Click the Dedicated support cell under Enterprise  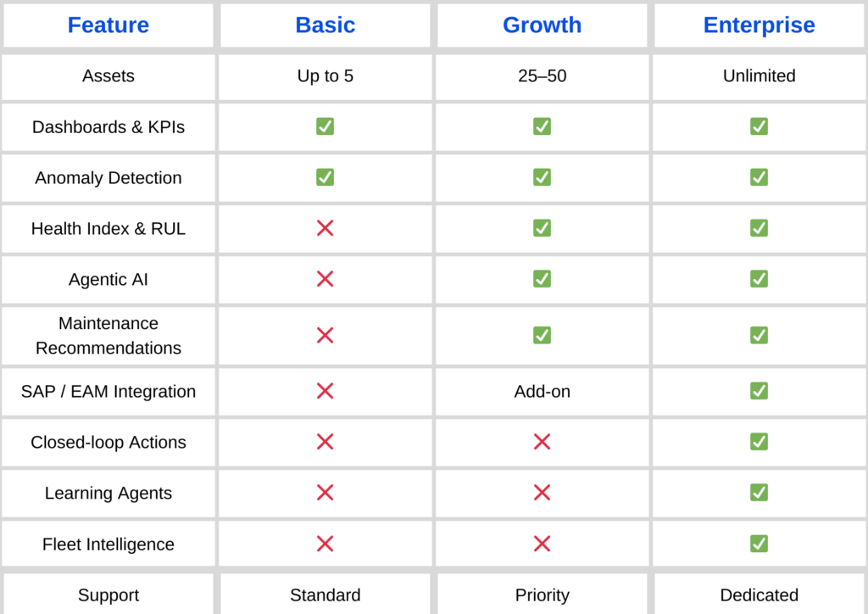pyautogui.click(x=759, y=594)
